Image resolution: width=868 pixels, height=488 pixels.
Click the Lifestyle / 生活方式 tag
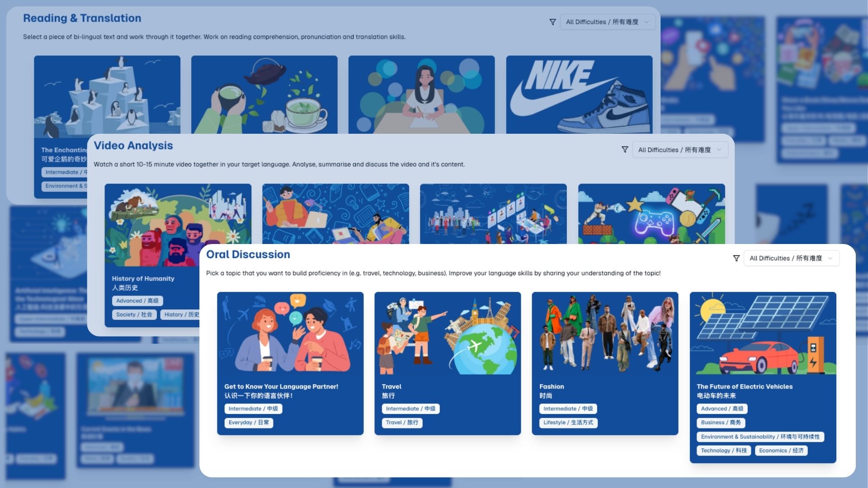568,422
